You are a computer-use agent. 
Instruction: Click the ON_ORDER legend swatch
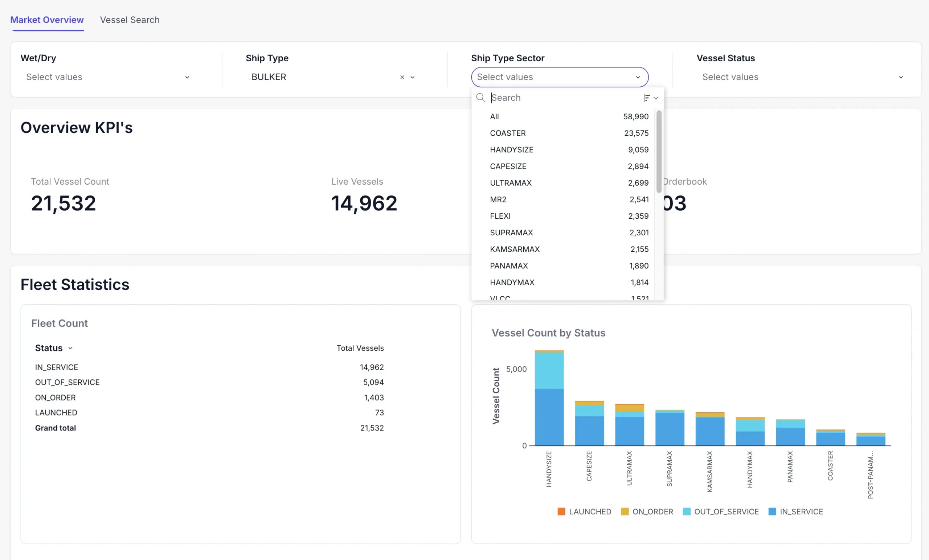click(x=625, y=511)
